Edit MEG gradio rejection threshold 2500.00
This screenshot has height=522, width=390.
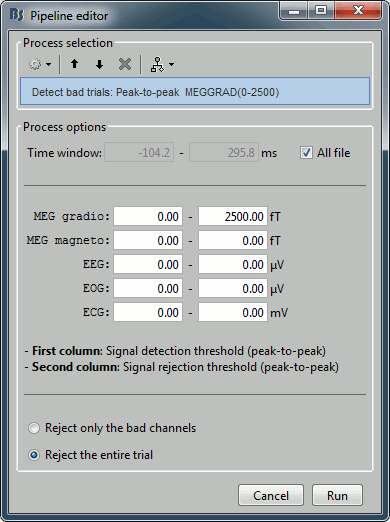(233, 216)
